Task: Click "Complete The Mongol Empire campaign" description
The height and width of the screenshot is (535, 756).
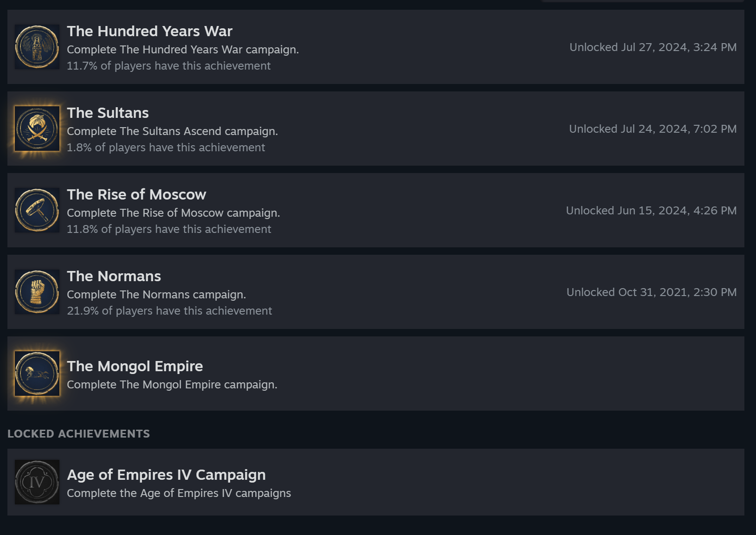Action: pyautogui.click(x=172, y=385)
